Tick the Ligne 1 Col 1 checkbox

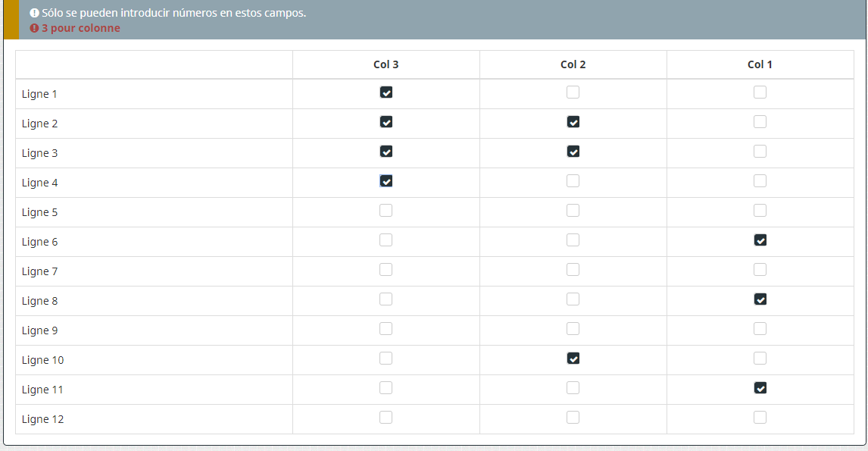pyautogui.click(x=760, y=92)
